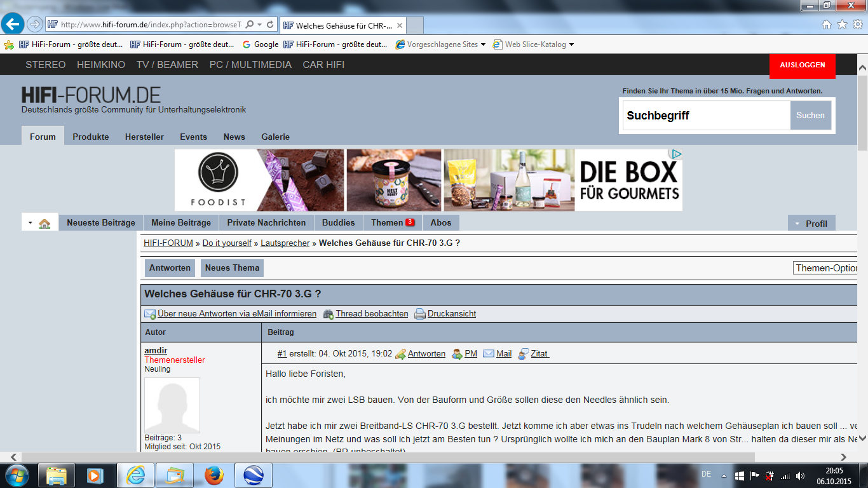Open the Themen-Optionen combo box
The height and width of the screenshot is (488, 868).
825,268
